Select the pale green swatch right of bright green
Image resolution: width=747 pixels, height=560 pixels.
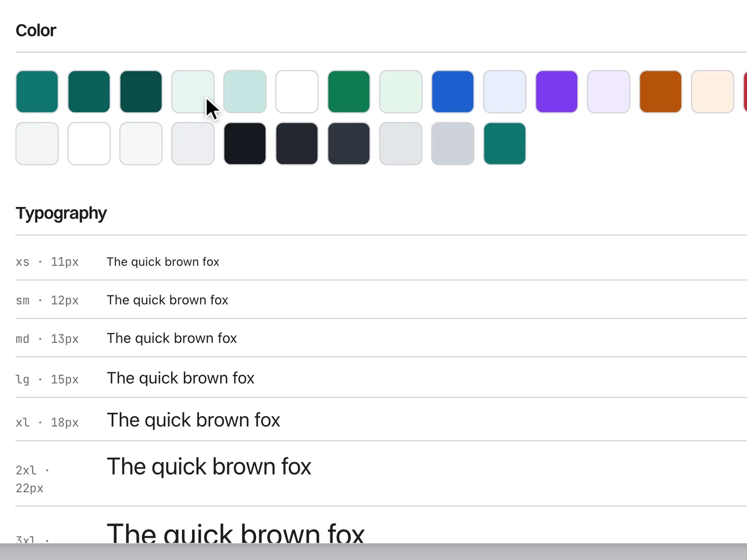[401, 92]
